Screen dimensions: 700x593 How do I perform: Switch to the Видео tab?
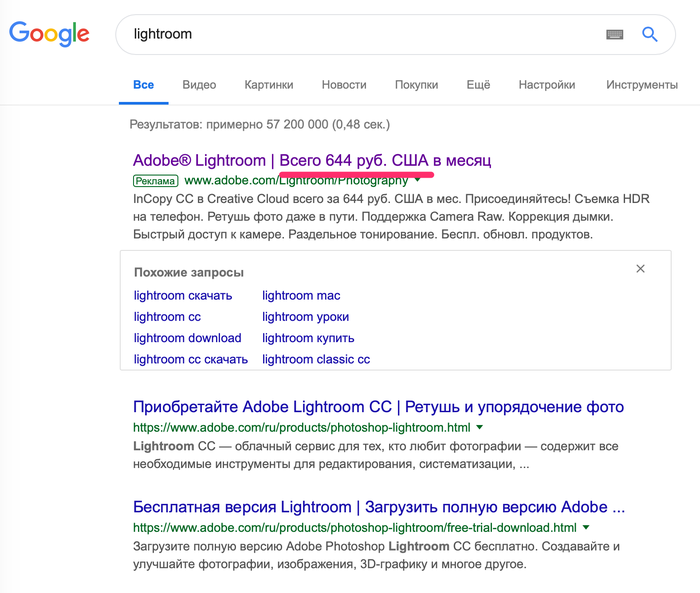[199, 85]
